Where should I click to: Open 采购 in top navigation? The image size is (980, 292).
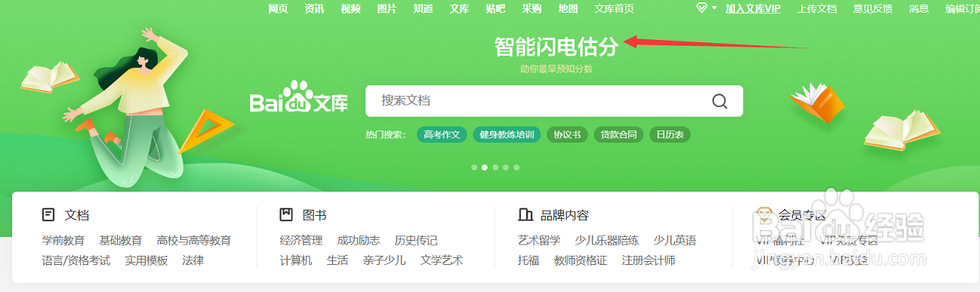point(532,9)
